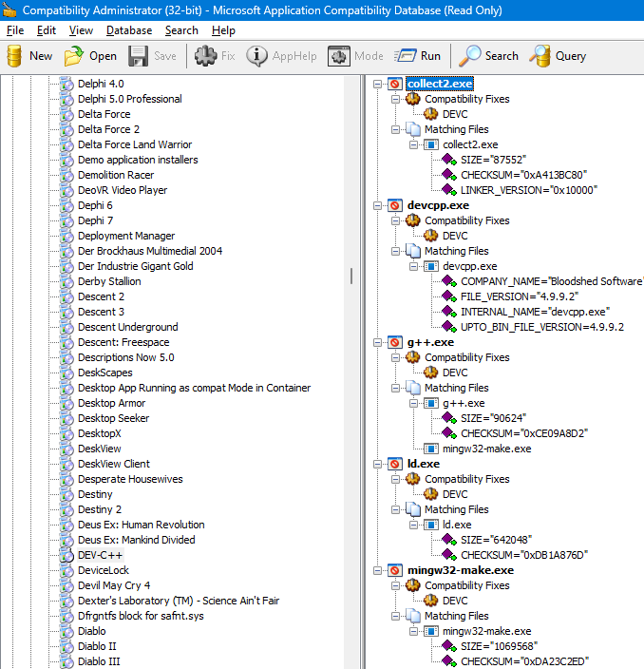The width and height of the screenshot is (644, 669).
Task: Open the Help menu
Action: [223, 30]
